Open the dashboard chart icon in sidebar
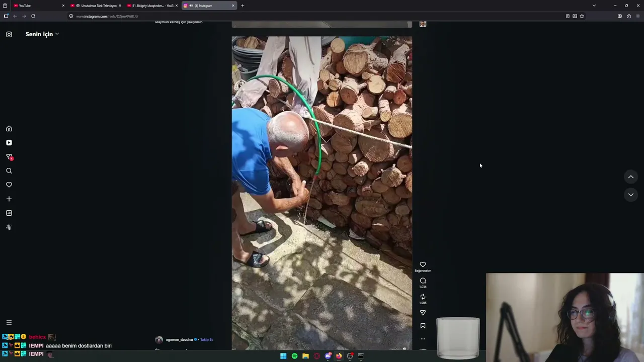 tap(9, 213)
